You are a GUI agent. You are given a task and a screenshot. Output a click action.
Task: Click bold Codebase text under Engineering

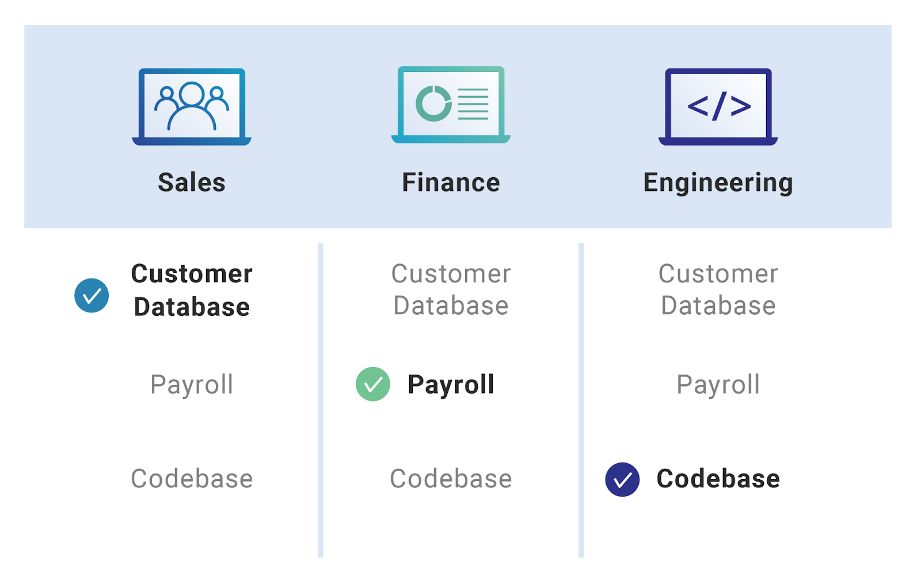[718, 479]
